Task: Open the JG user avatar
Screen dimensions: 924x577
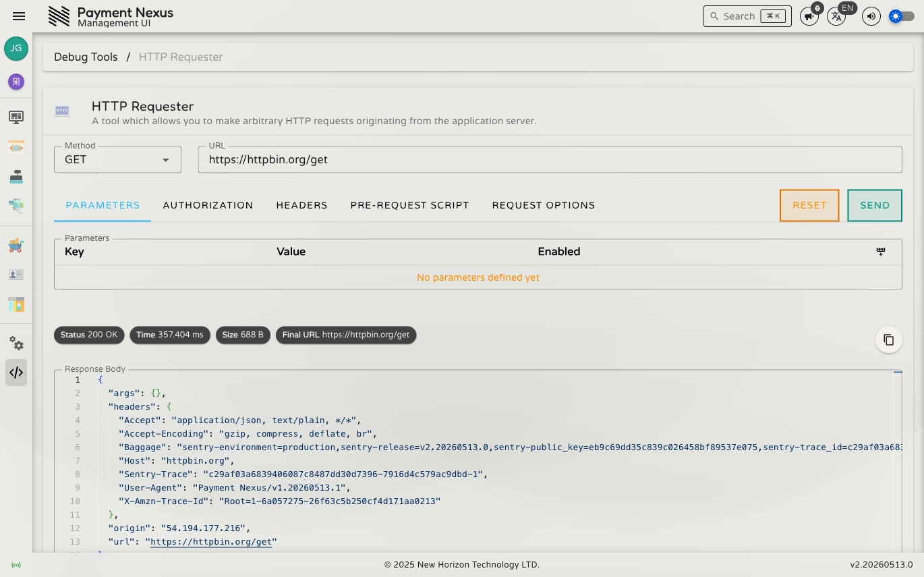Action: pyautogui.click(x=16, y=49)
